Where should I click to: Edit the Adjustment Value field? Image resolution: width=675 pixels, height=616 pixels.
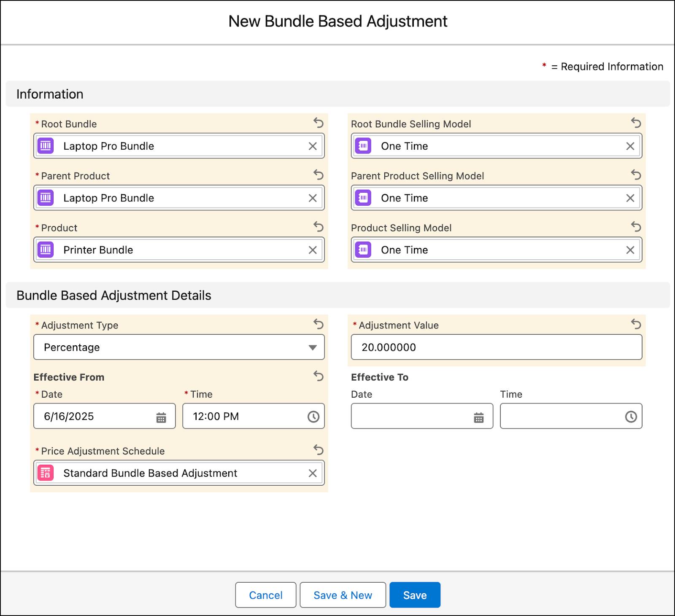point(497,347)
